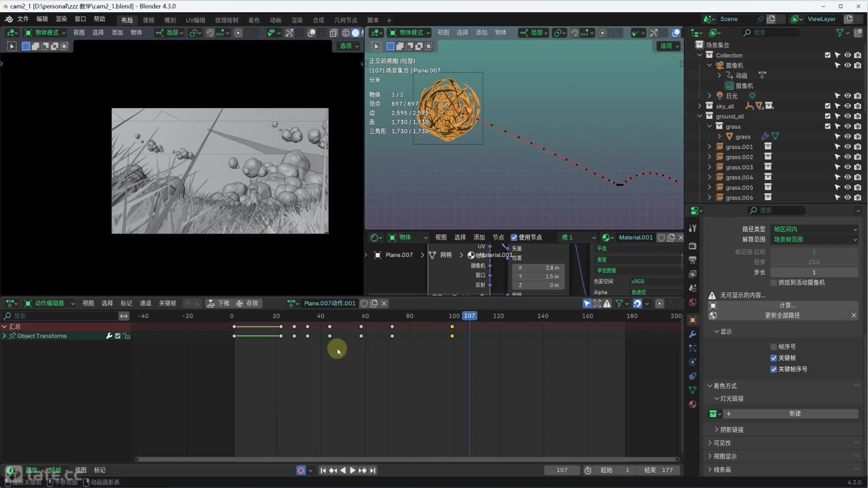Open the Material properties tab

point(693,404)
